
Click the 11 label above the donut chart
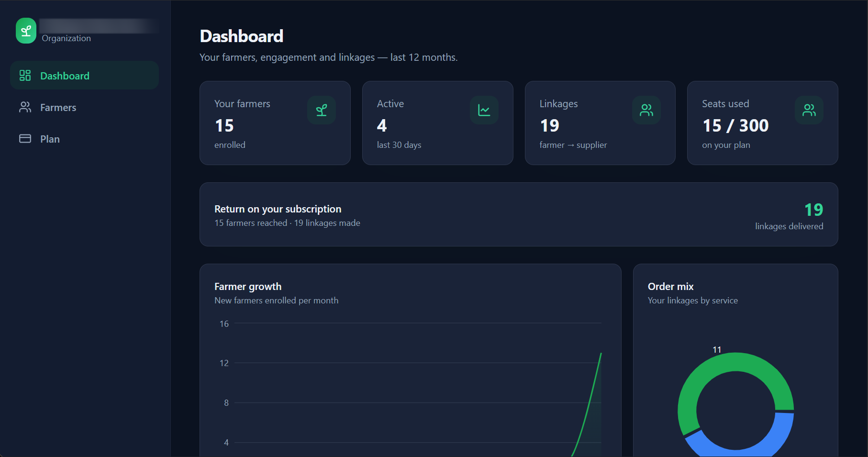pyautogui.click(x=717, y=350)
